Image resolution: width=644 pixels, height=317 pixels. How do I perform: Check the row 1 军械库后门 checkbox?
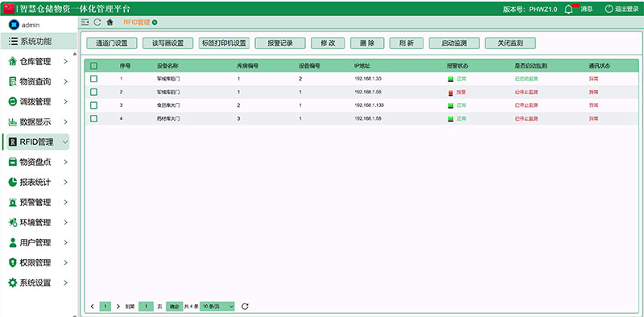93,78
